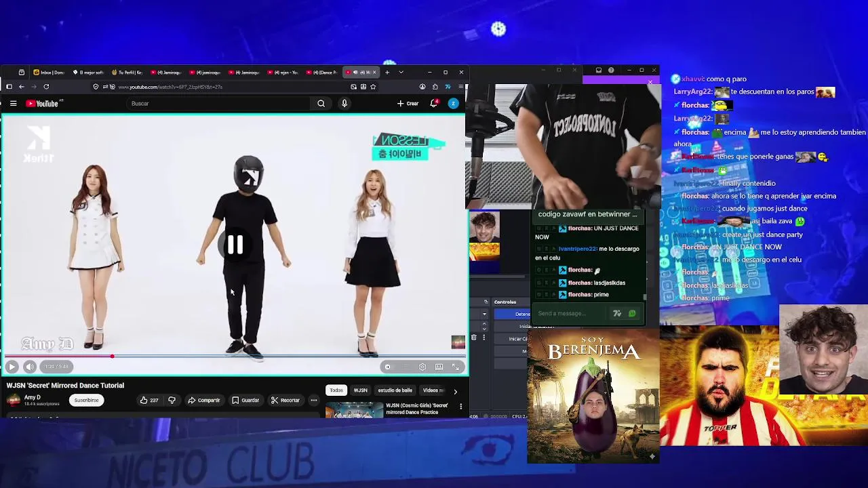The width and height of the screenshot is (868, 488).
Task: Select the 'Videos' filter chip
Action: 434,390
